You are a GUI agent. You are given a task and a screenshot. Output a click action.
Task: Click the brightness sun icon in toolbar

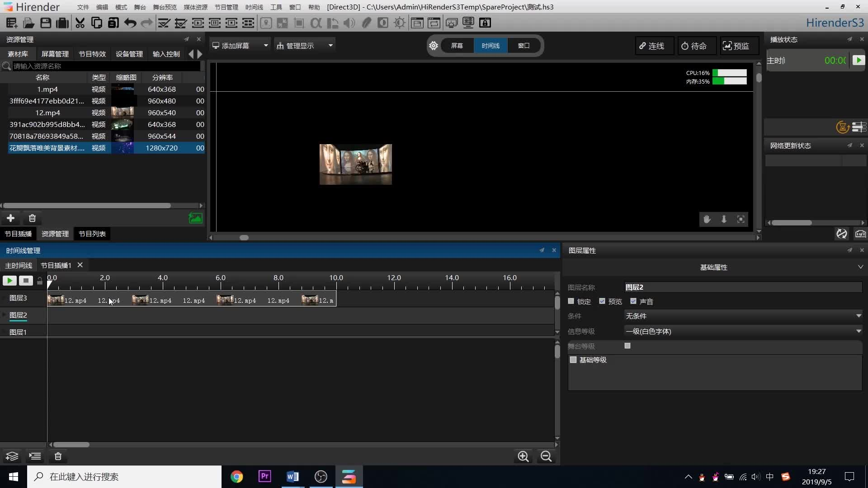pos(400,23)
